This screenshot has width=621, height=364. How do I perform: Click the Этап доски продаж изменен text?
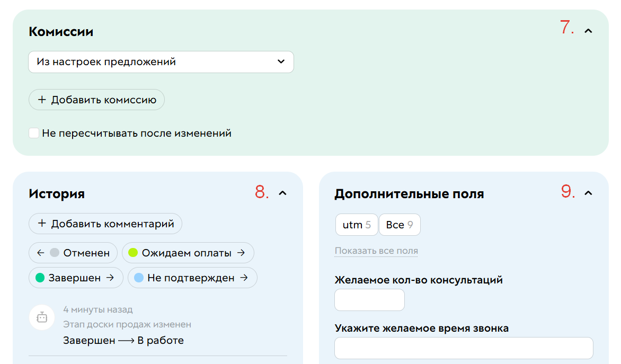click(127, 324)
